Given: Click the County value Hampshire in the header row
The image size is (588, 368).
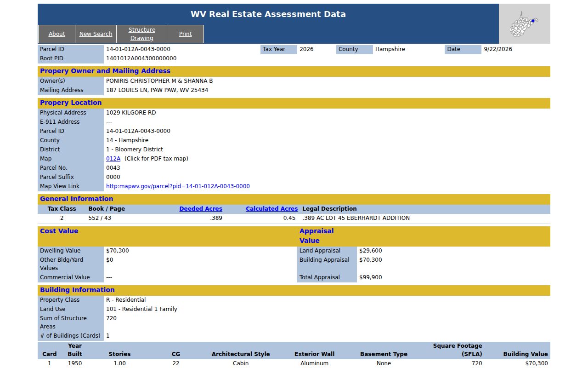Looking at the screenshot, I should (390, 49).
